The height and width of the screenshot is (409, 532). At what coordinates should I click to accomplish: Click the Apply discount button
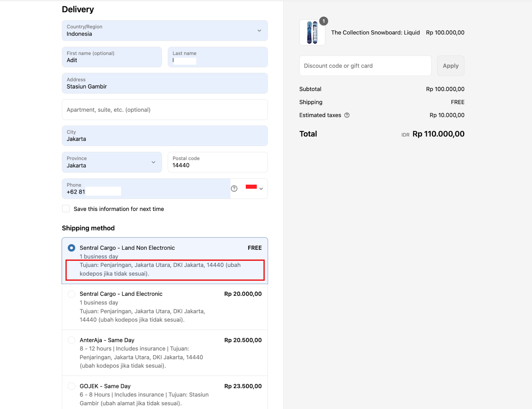point(451,66)
